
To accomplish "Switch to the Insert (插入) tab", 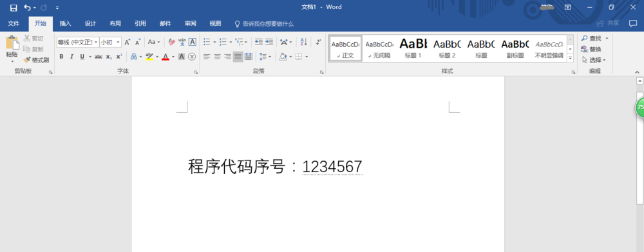I will pyautogui.click(x=65, y=23).
